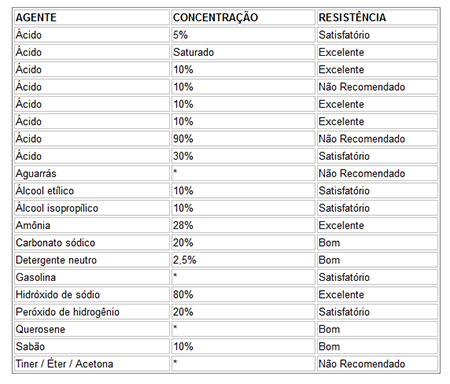This screenshot has height=384, width=450.
Task: Click the 90% concentration cell
Action: (243, 139)
